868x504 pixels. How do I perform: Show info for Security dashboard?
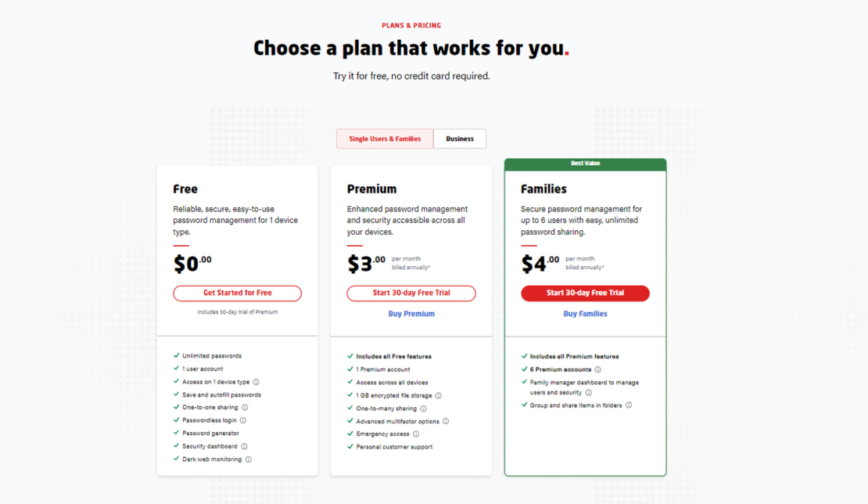click(x=245, y=446)
